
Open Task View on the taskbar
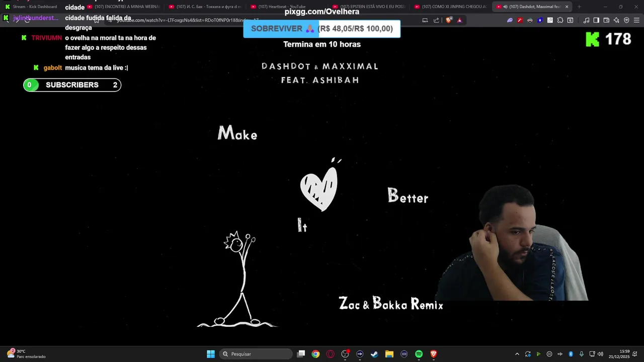[301, 354]
